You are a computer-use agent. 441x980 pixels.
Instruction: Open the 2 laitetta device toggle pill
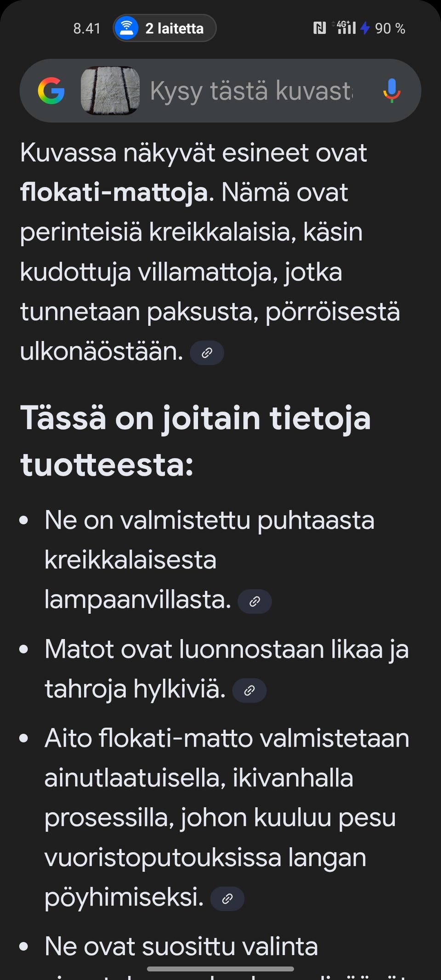coord(164,28)
